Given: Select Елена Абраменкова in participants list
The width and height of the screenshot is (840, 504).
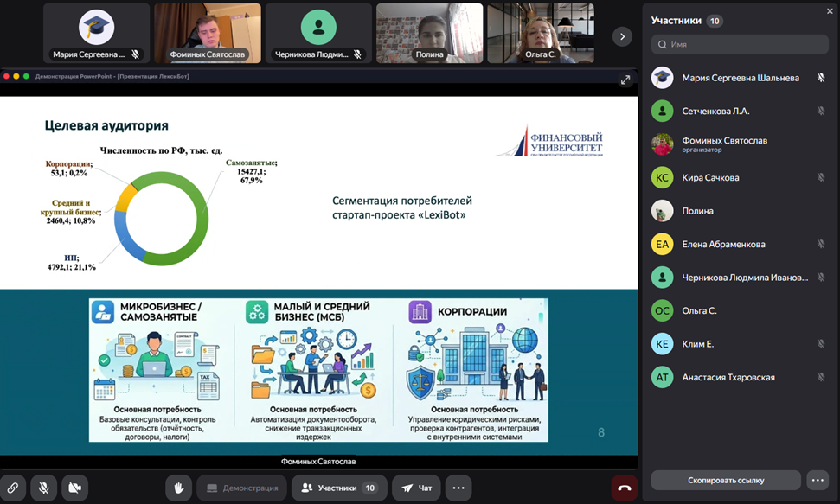Looking at the screenshot, I should [723, 244].
